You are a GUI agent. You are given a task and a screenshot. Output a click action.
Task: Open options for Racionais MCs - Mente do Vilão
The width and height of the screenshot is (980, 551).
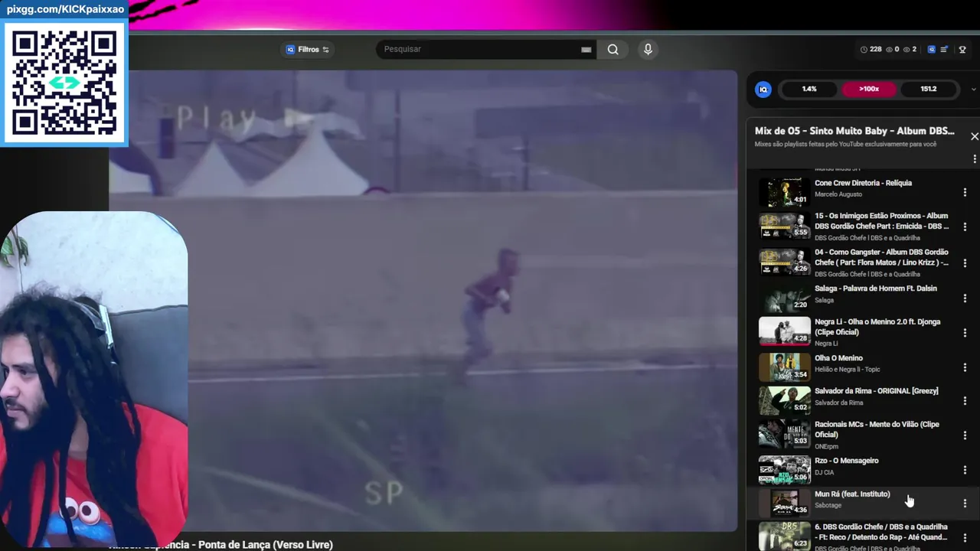[965, 435]
